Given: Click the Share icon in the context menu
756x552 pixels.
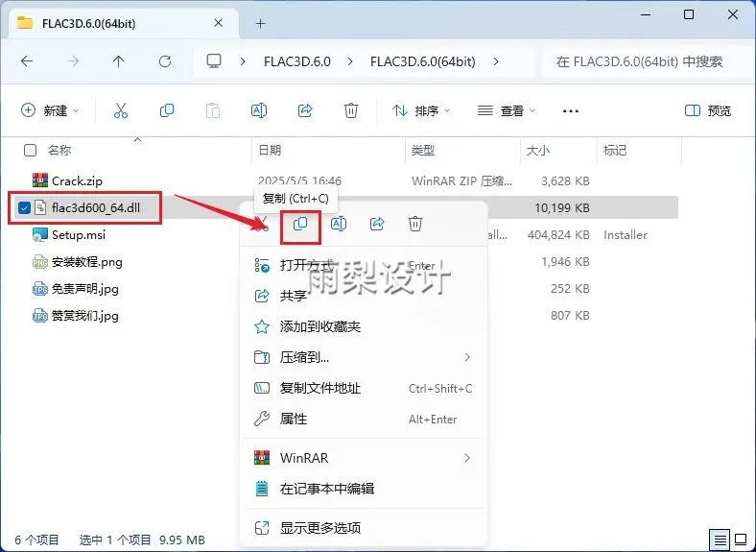Looking at the screenshot, I should (377, 224).
